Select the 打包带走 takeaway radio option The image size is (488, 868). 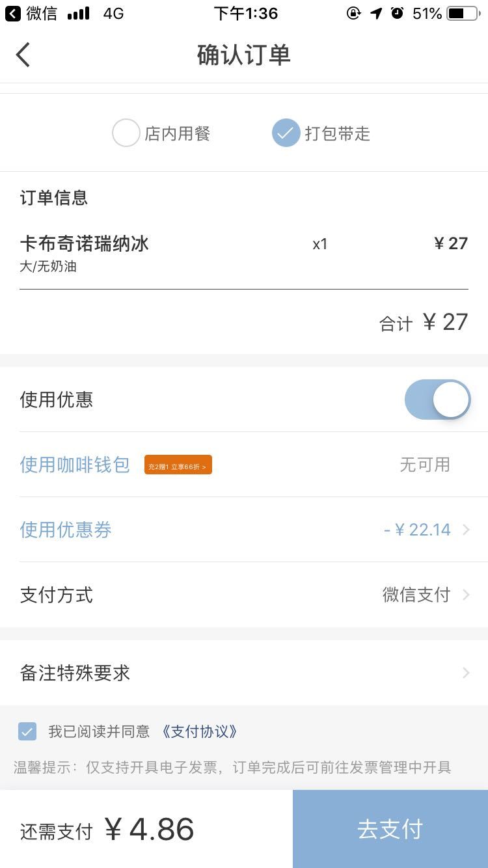[x=286, y=133]
